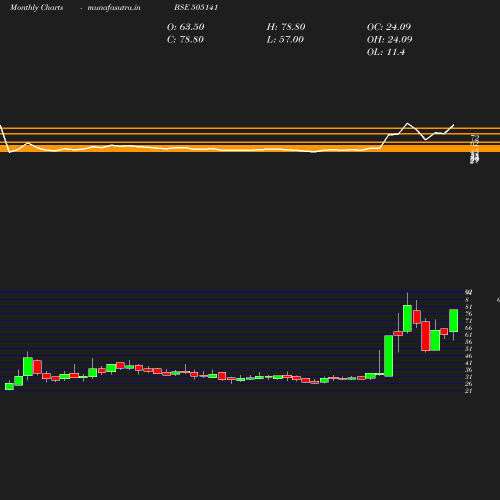This screenshot has height=500, width=500.
Task: Click the price axis label 41
Action: coord(469,363)
